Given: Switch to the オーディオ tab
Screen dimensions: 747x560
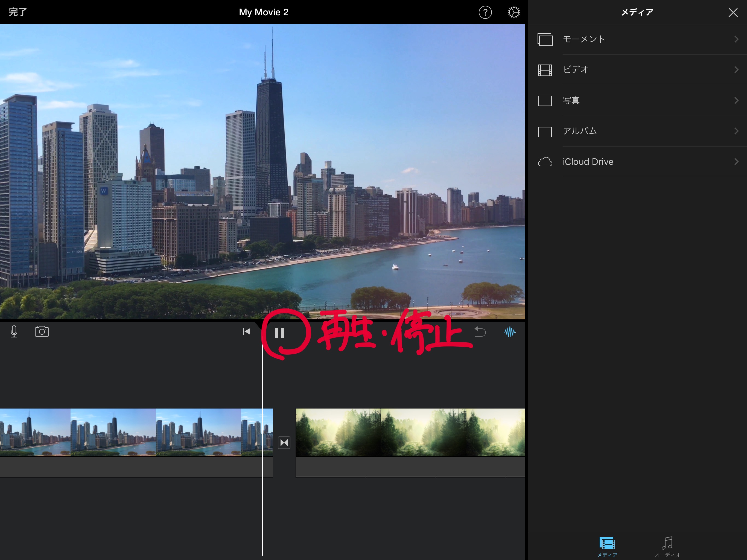Looking at the screenshot, I should (667, 547).
